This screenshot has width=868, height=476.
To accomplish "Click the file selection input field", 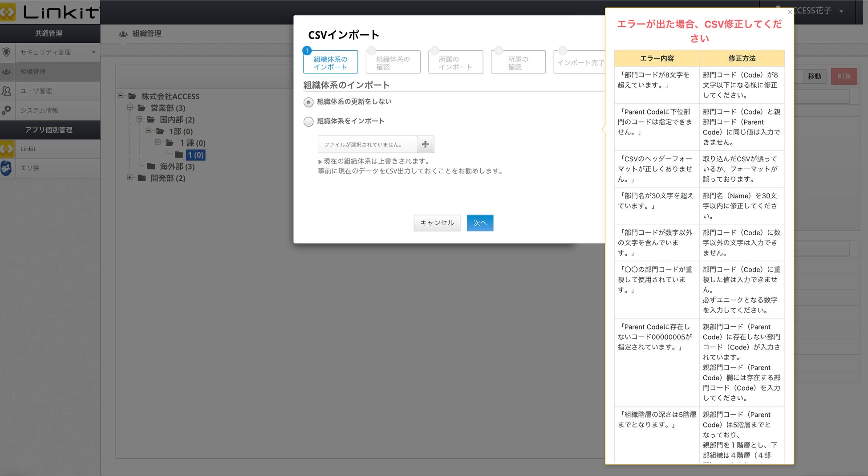I will [x=367, y=144].
